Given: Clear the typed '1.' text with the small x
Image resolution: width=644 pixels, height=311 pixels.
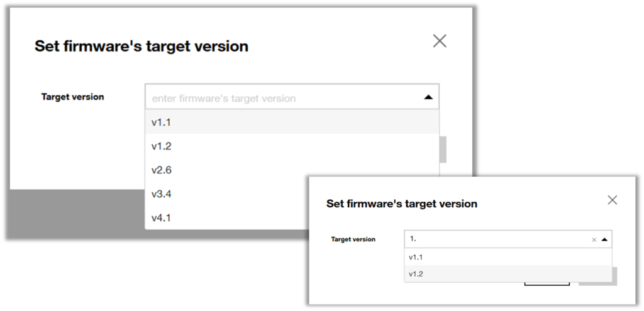Looking at the screenshot, I should coord(594,240).
